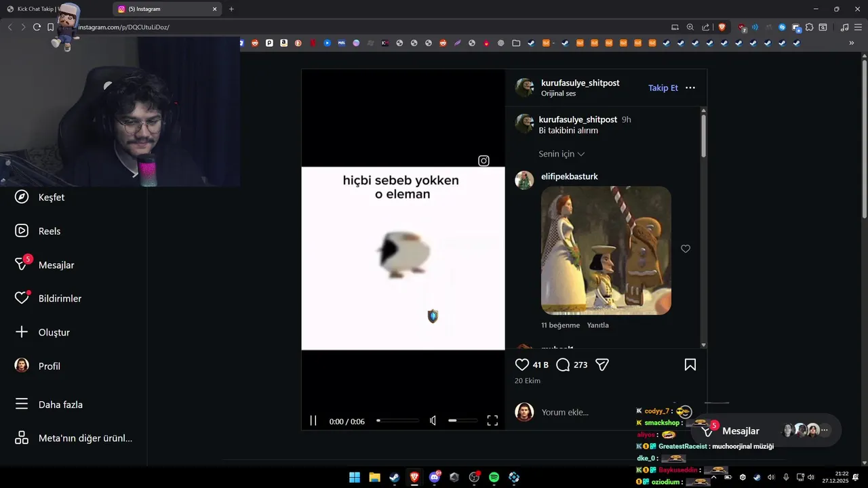Open the Reels icon in sidebar
The height and width of the screenshot is (488, 868).
(x=22, y=231)
